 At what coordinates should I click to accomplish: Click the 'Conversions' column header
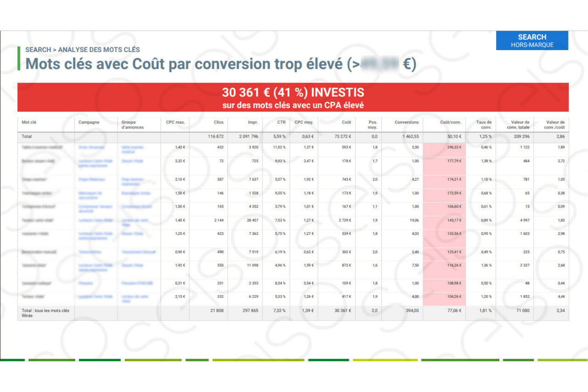point(407,122)
